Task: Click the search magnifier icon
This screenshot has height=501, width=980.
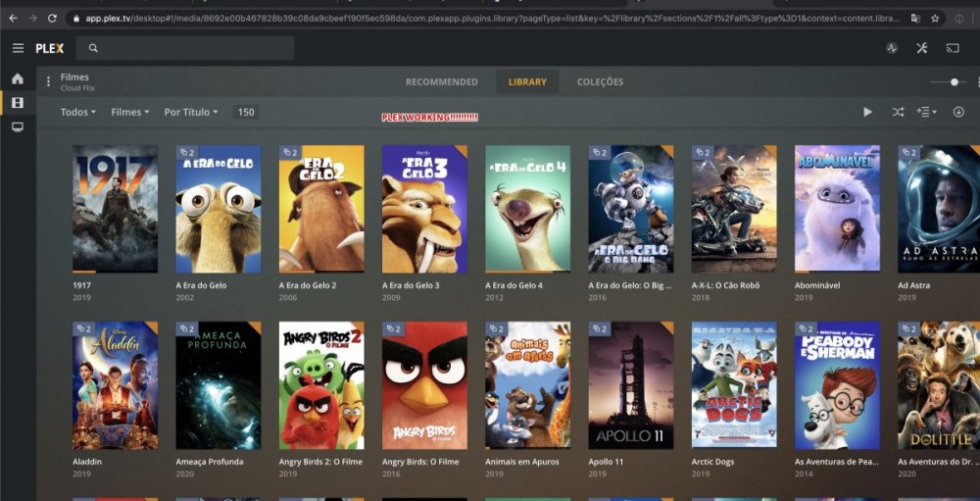Action: (93, 48)
